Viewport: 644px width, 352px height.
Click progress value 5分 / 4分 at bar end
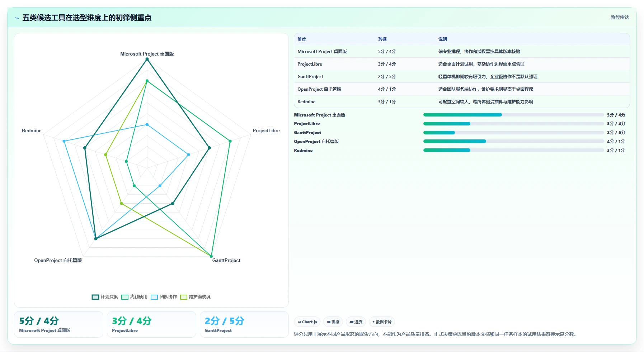tap(616, 115)
